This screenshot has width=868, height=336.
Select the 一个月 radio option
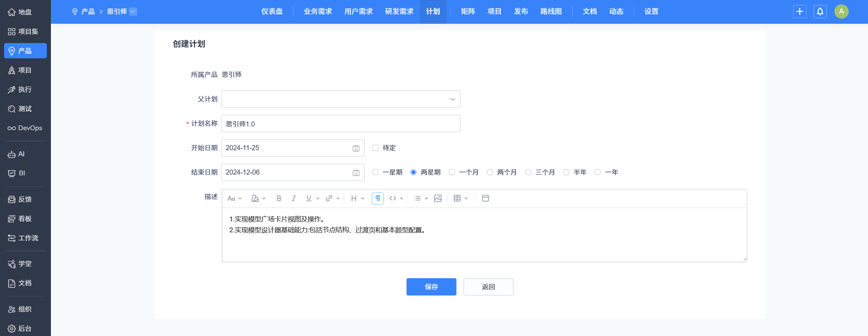click(x=452, y=172)
